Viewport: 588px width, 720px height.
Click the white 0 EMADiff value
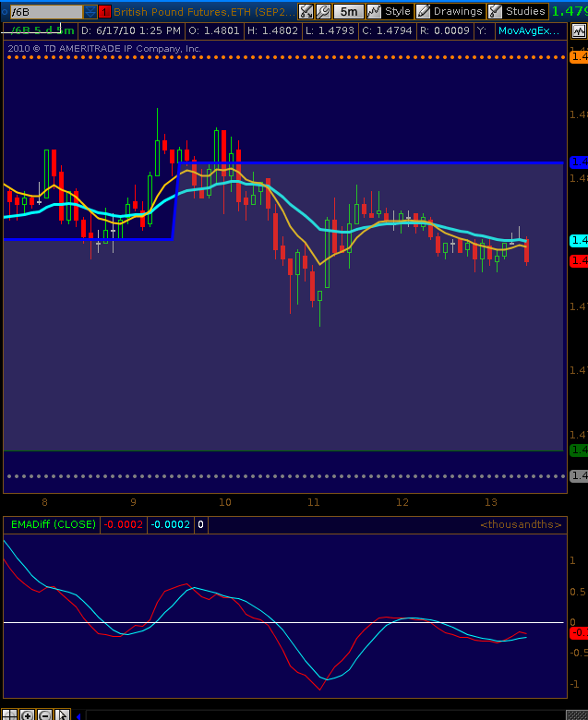200,524
